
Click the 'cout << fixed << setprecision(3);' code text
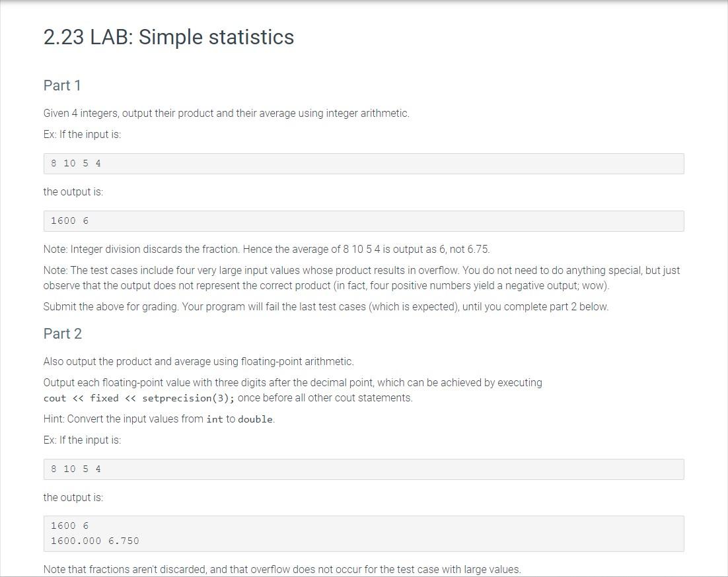[139, 399]
